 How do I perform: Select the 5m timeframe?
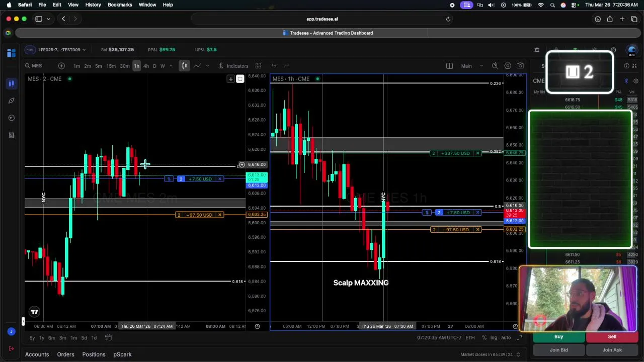point(99,66)
